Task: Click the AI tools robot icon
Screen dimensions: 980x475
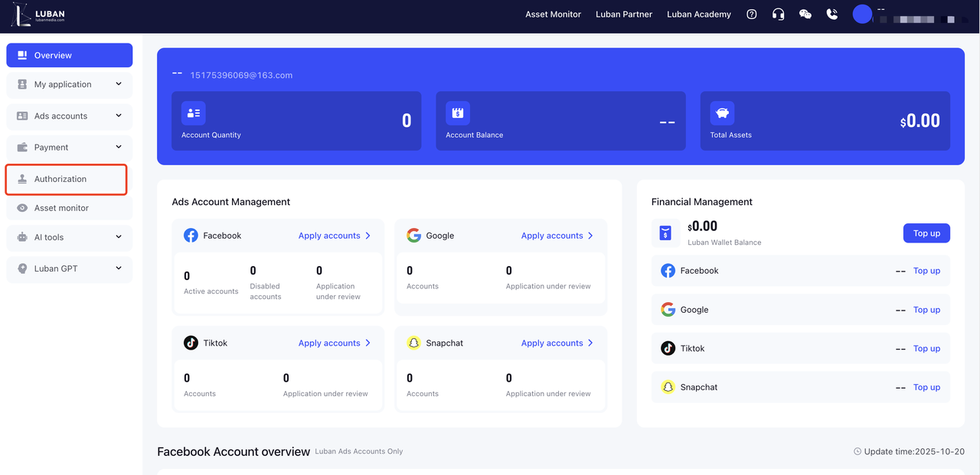Action: pyautogui.click(x=22, y=237)
